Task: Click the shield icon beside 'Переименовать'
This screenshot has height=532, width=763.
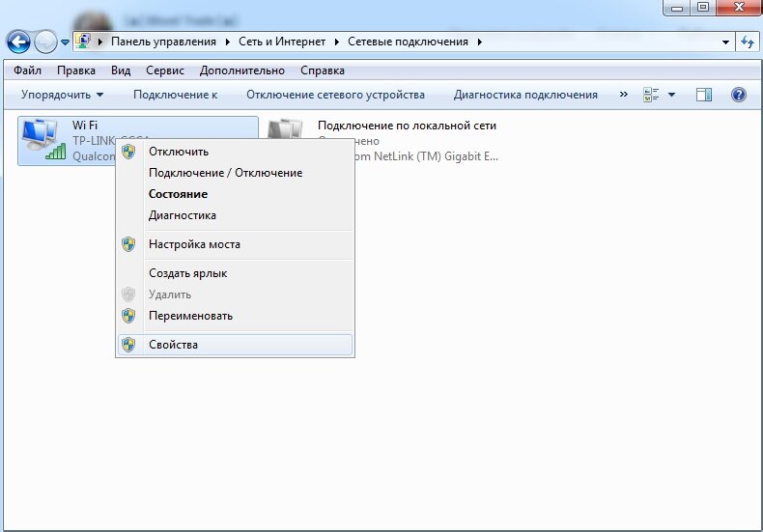Action: click(128, 316)
